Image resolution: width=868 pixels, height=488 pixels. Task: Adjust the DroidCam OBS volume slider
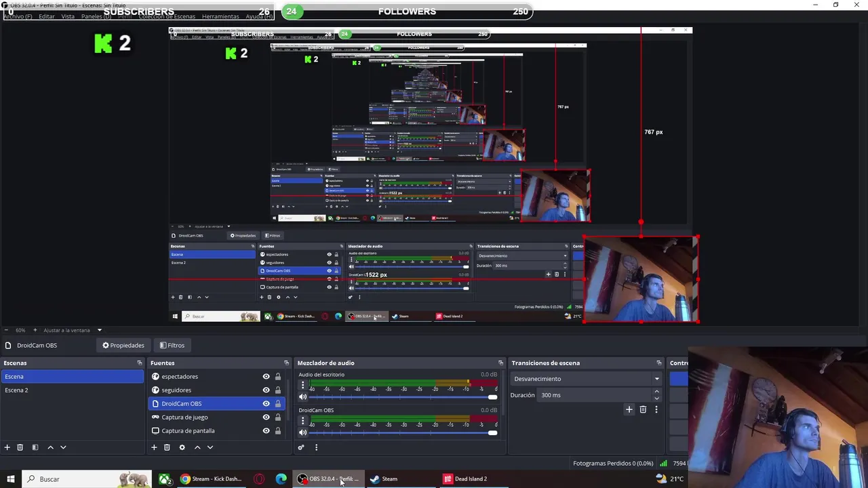point(403,432)
